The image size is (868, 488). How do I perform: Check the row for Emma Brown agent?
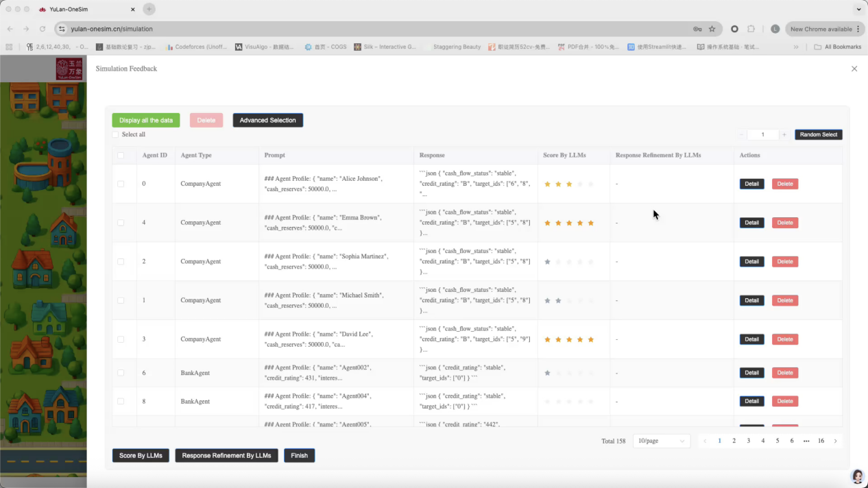[121, 223]
